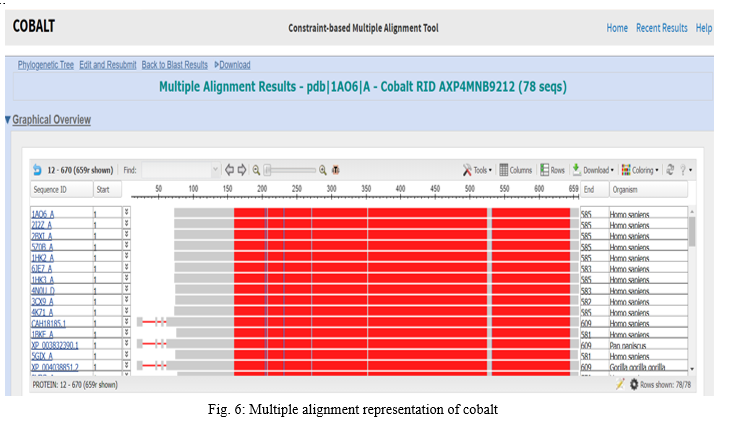Click the back navigation arrow in alignment toolbar
This screenshot has height=428, width=730.
38,170
